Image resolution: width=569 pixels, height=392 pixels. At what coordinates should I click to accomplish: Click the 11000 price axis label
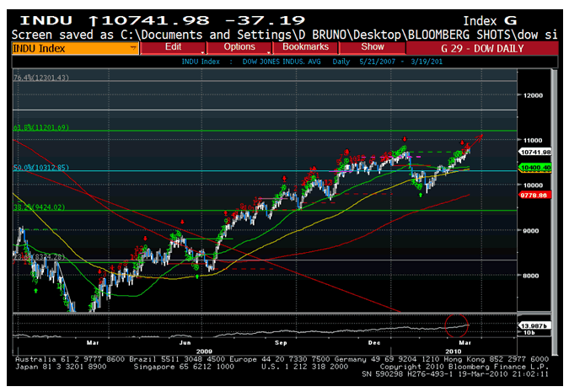pyautogui.click(x=533, y=141)
